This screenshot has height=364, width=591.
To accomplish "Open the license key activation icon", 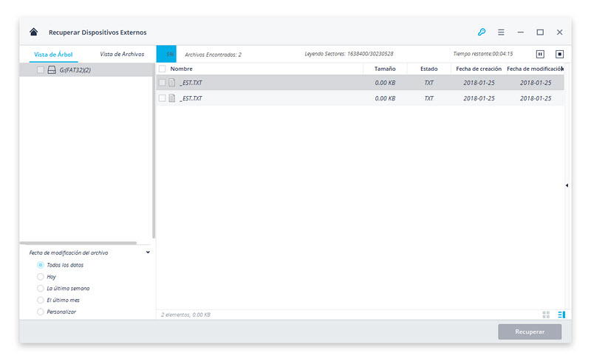I will click(x=482, y=32).
